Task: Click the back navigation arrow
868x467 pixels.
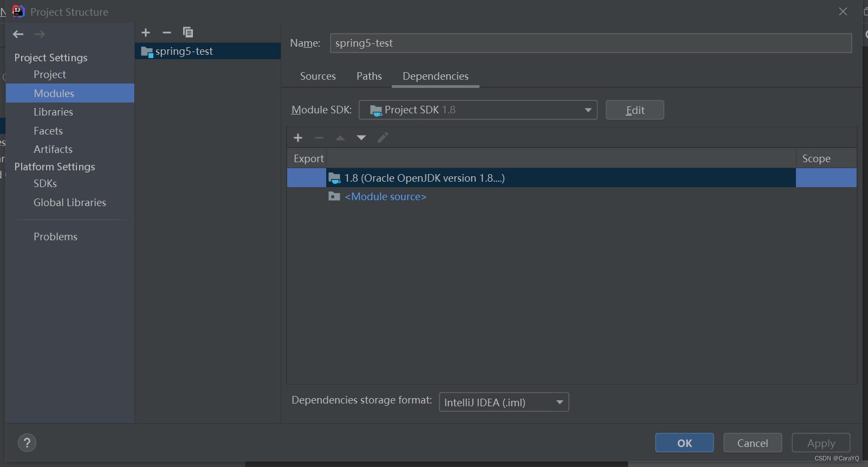Action: [x=18, y=34]
